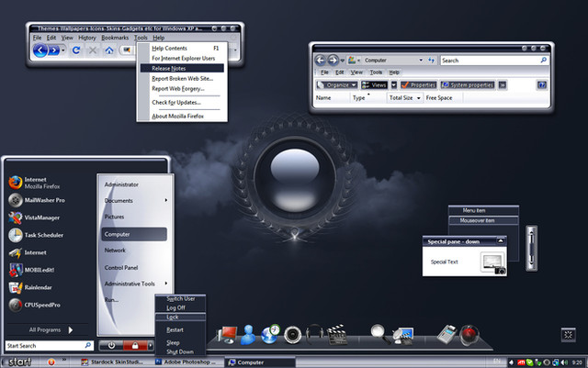Launch CPUSpeedPro from start menu
Viewport: 588px width, 368px height.
tap(35, 305)
